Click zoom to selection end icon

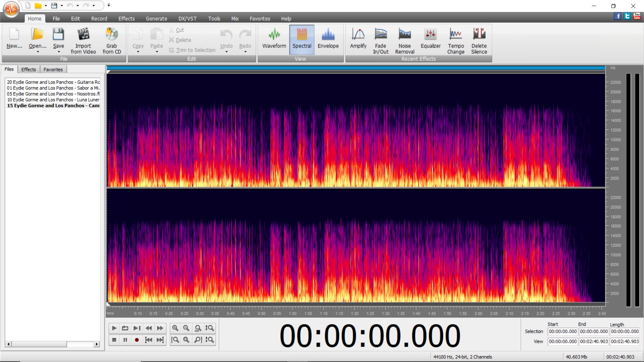tap(198, 340)
